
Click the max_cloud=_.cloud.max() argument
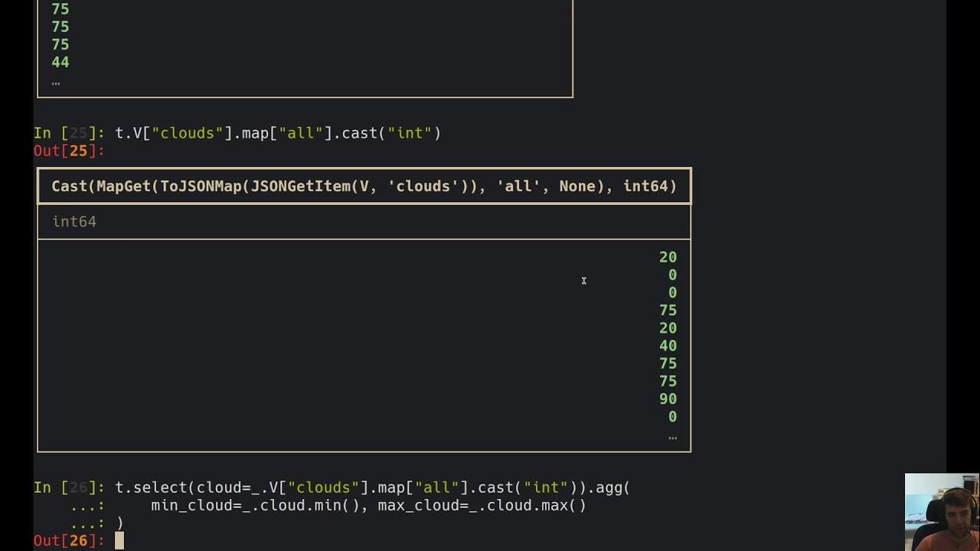tap(482, 505)
